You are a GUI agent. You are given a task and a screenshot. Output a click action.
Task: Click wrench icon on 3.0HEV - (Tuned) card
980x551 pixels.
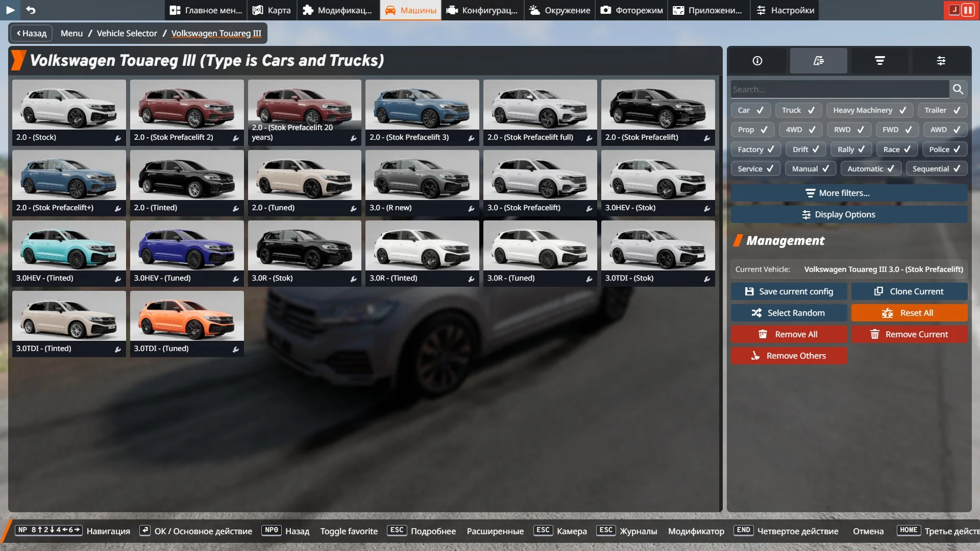236,279
